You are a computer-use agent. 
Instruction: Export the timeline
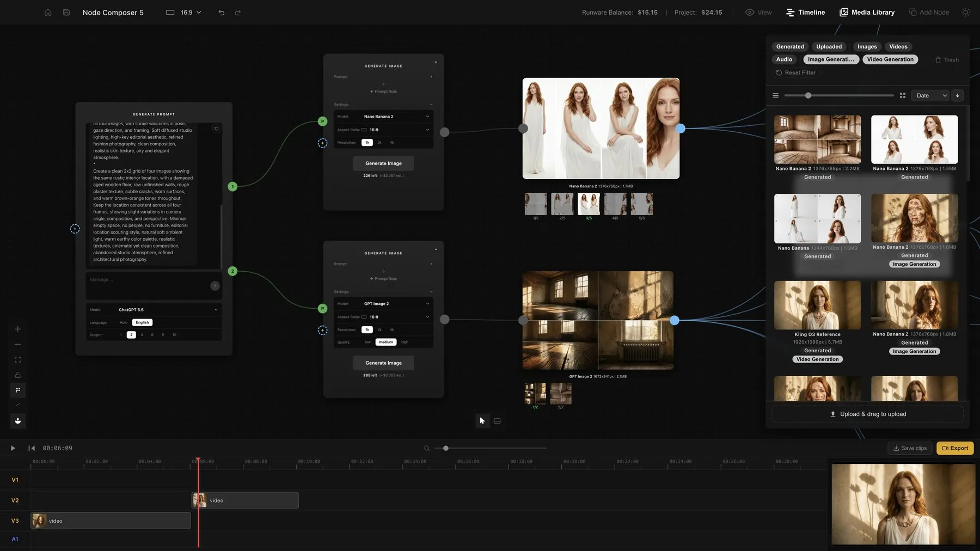point(955,448)
